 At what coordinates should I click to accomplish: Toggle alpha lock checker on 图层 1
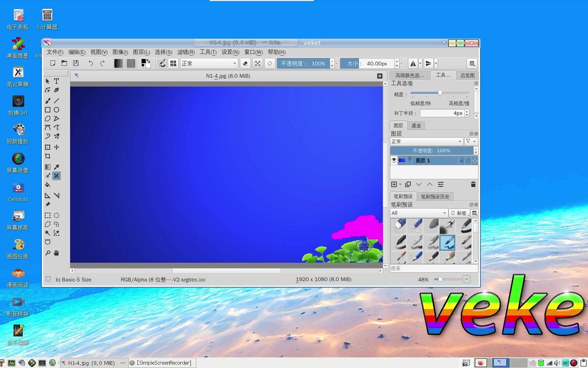click(x=475, y=160)
